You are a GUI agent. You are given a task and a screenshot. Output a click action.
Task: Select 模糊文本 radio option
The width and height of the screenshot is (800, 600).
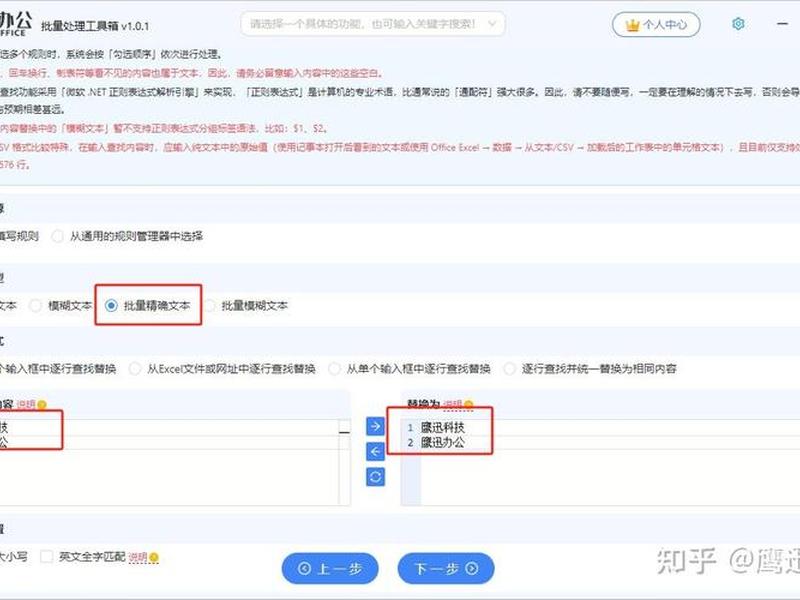click(x=35, y=306)
